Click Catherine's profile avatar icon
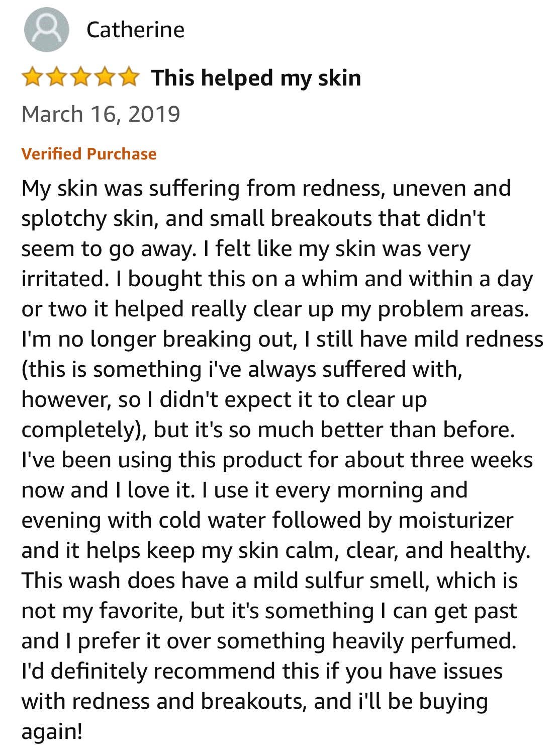The image size is (560, 748). [46, 30]
